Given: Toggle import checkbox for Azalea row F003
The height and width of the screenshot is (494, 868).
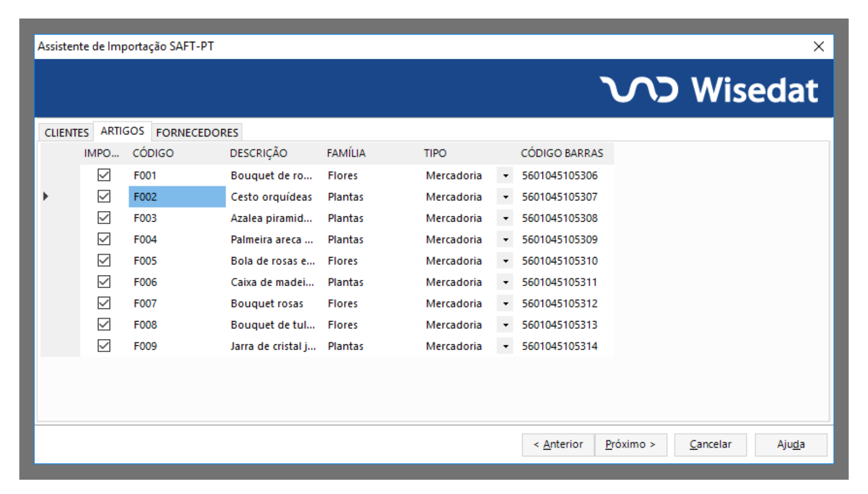Looking at the screenshot, I should (104, 218).
